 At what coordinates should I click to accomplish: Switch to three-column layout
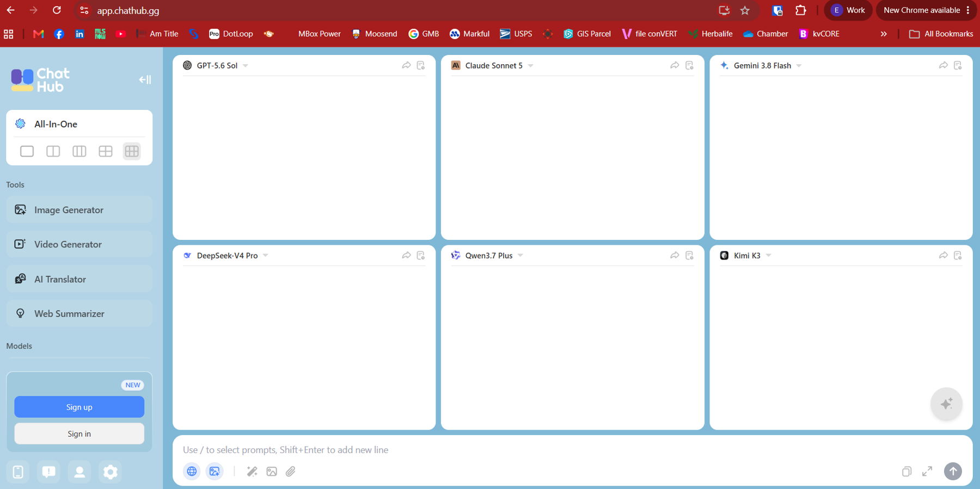(x=79, y=151)
